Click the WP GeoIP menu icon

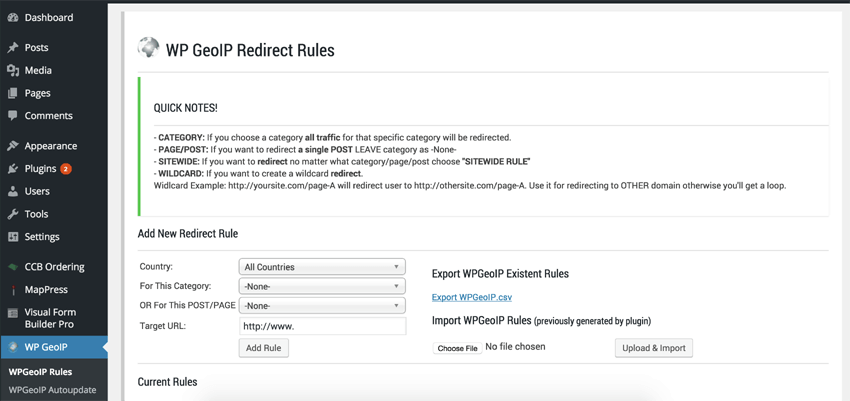12,347
